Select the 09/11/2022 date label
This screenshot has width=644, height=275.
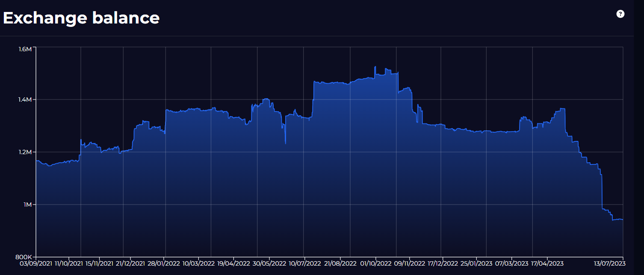coord(410,263)
